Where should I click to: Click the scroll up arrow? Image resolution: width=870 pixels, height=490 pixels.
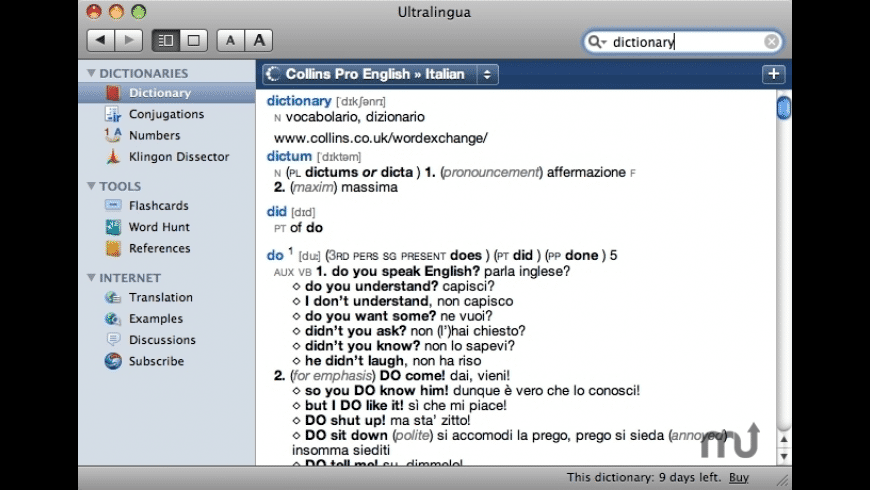[783, 440]
